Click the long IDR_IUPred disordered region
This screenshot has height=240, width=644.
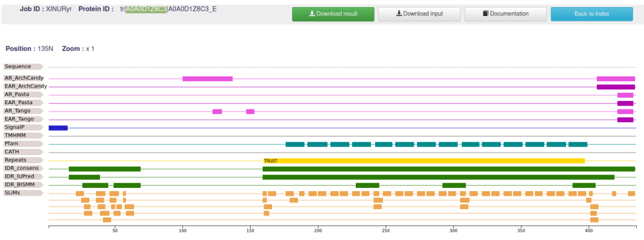(x=438, y=177)
